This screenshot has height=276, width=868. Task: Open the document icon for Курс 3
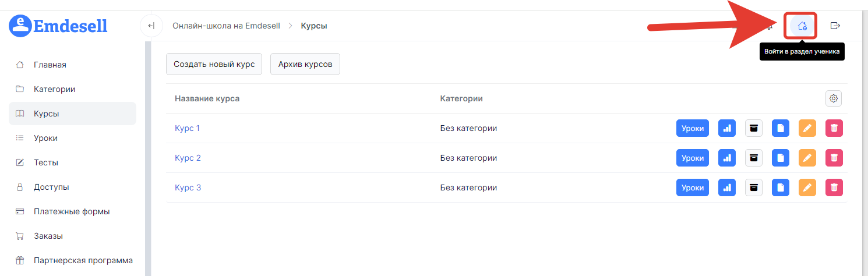pos(781,187)
